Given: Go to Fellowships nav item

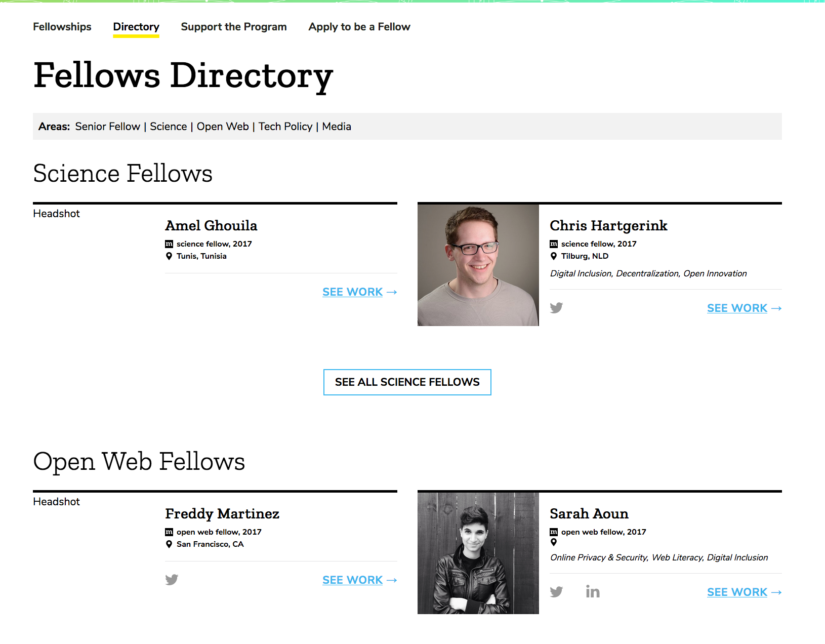Looking at the screenshot, I should point(62,27).
